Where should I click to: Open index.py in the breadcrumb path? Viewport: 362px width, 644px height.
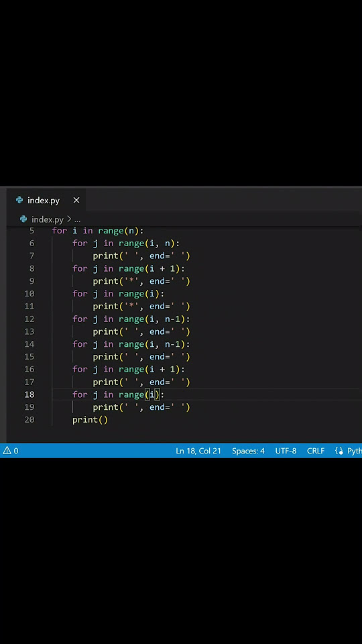(x=48, y=219)
